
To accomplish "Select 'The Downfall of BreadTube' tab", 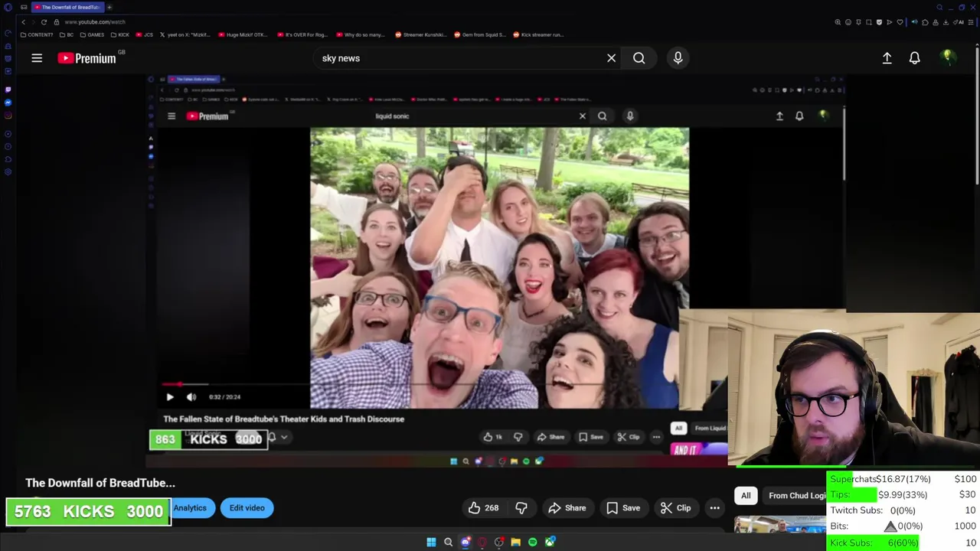I will tap(67, 7).
